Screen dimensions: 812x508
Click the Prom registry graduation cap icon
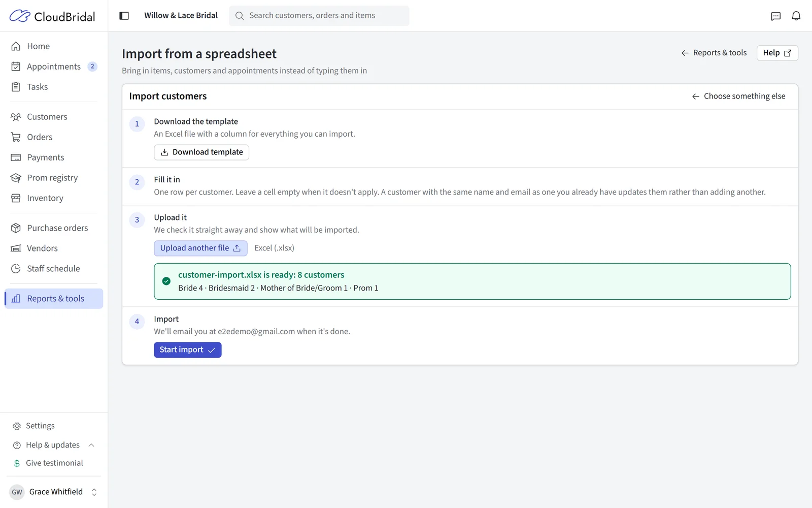(x=16, y=178)
